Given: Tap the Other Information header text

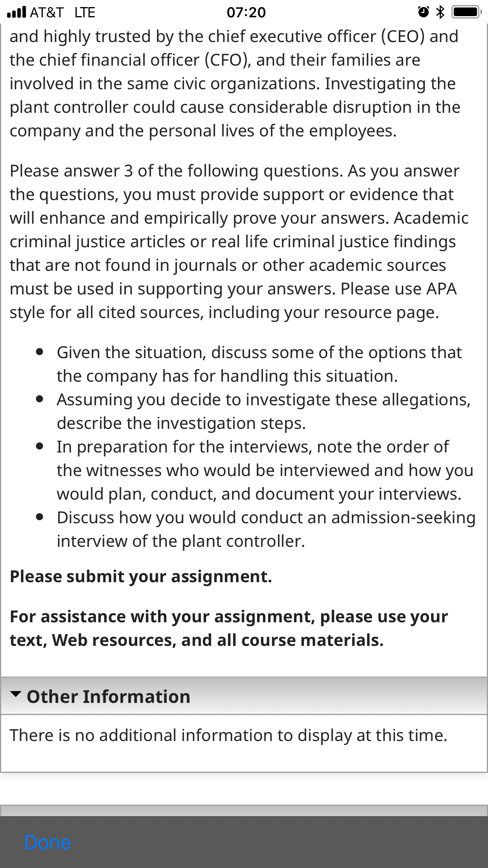Looking at the screenshot, I should [x=108, y=696].
